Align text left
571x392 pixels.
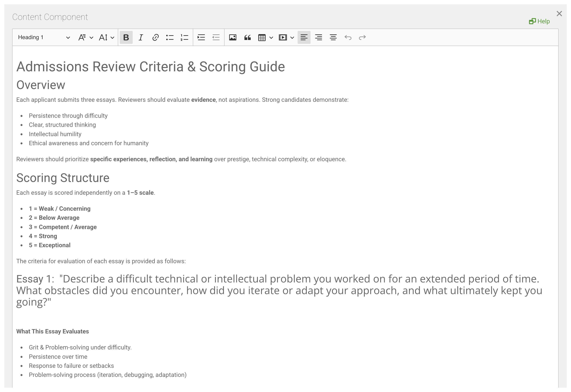pyautogui.click(x=304, y=37)
